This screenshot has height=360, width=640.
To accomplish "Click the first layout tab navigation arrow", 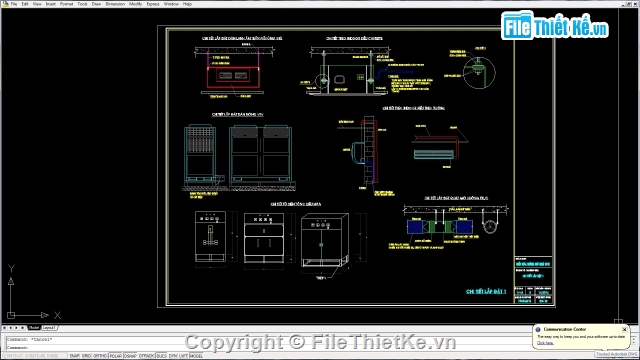I will click(x=4, y=328).
